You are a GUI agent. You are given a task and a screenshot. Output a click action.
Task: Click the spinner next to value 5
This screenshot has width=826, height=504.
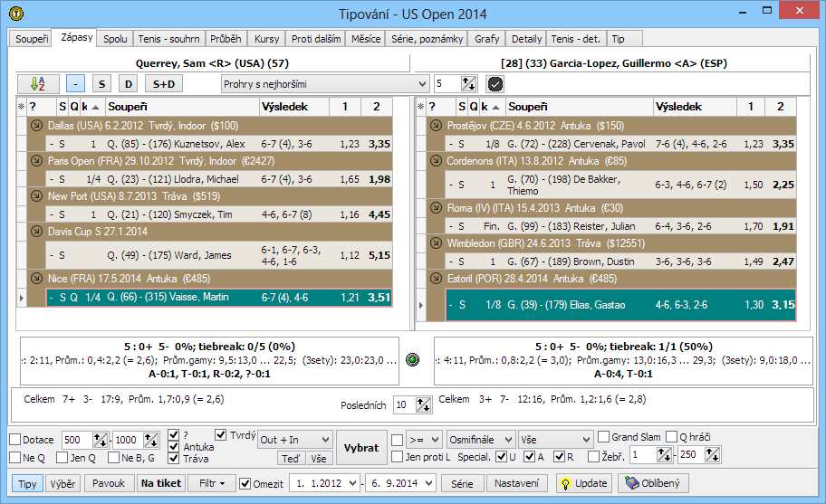pos(468,84)
